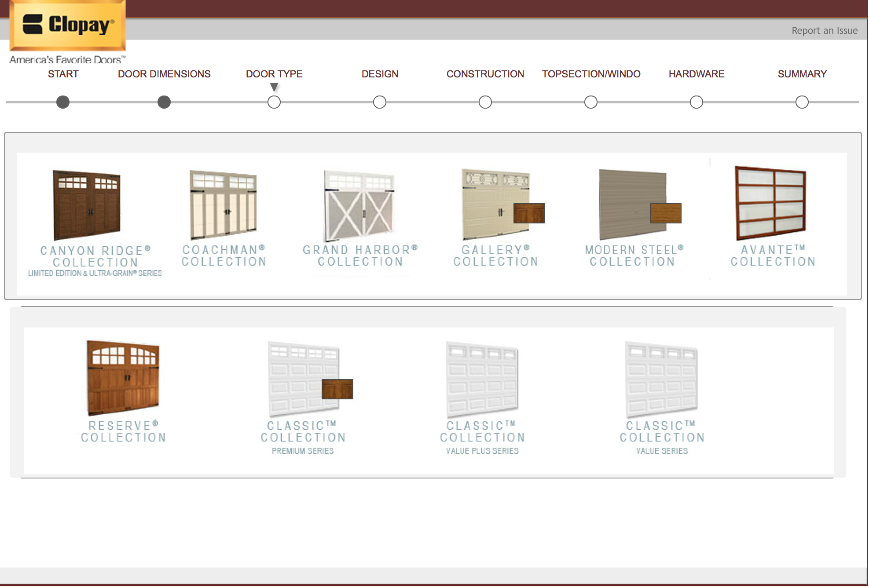Click the Grand Harbor Collection title
Screen dimensions: 869x588
[x=360, y=256]
